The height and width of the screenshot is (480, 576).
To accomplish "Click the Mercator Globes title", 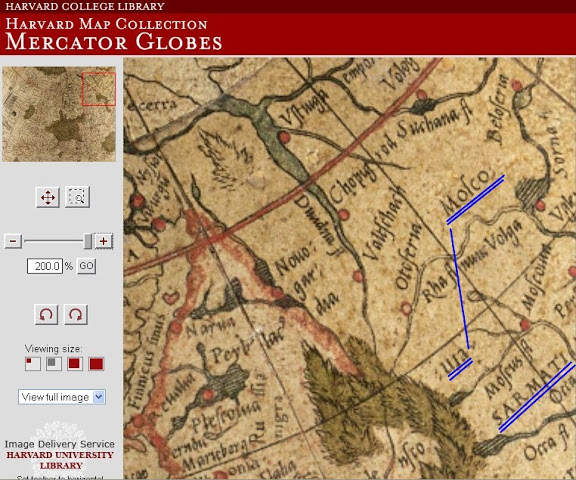I will pyautogui.click(x=114, y=41).
